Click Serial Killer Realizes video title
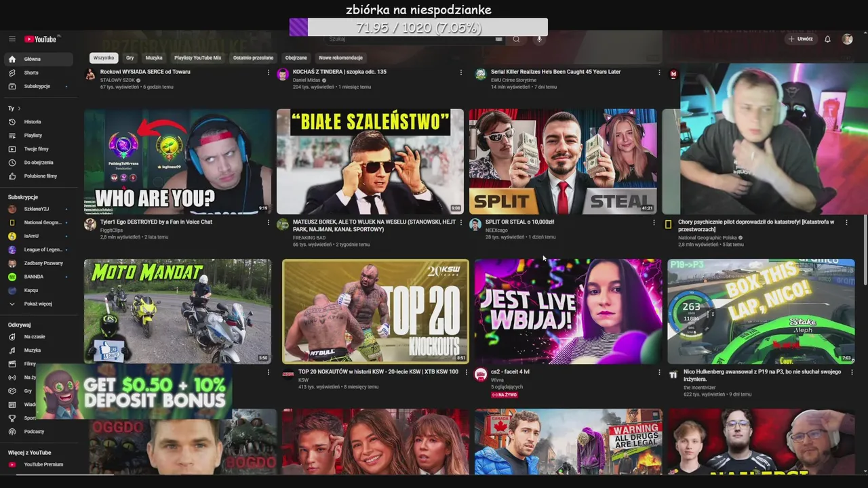Image resolution: width=868 pixels, height=488 pixels. click(x=555, y=72)
